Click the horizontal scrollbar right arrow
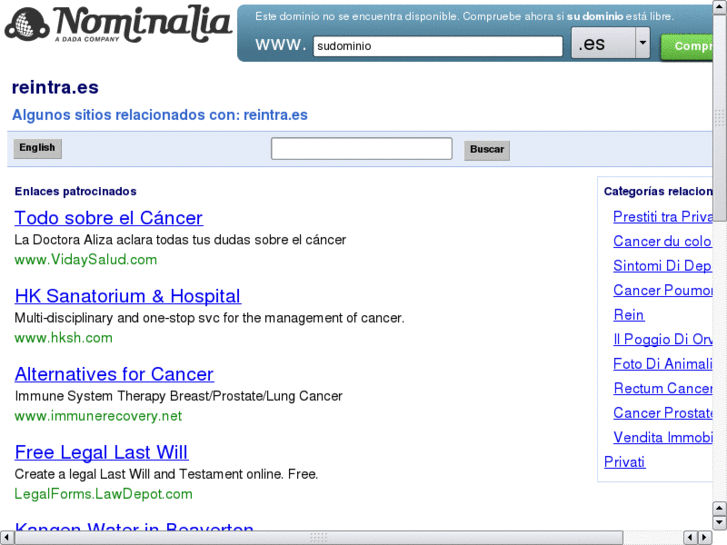Viewport: 727px width, 545px height. click(x=705, y=538)
